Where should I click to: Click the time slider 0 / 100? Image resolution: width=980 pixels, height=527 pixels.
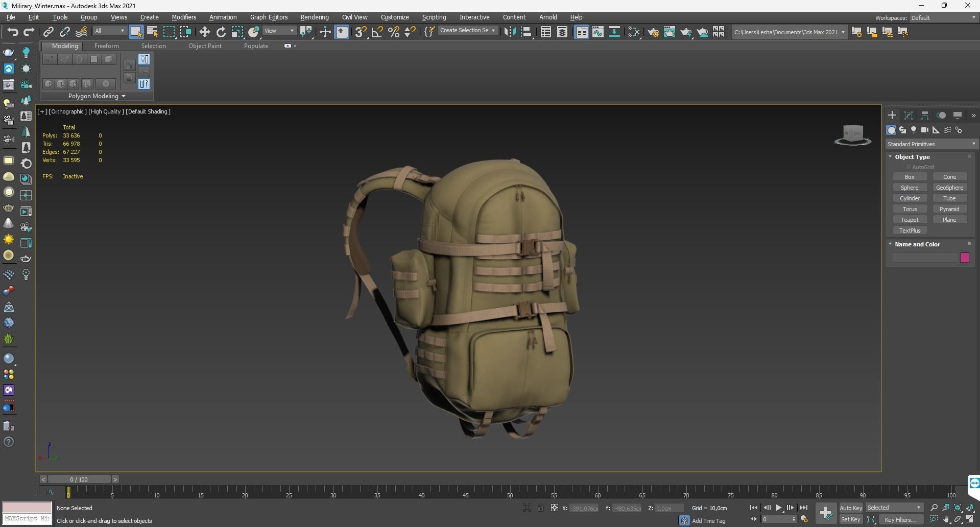(x=79, y=479)
